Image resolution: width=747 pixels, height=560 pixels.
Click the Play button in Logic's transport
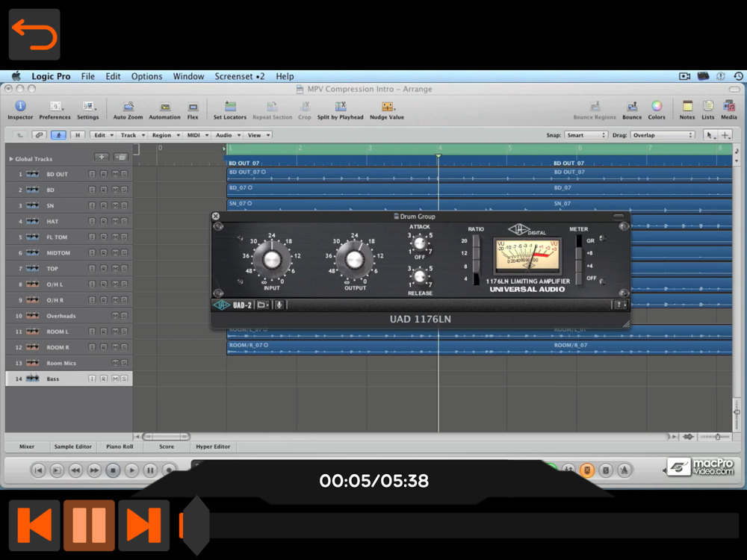click(131, 470)
